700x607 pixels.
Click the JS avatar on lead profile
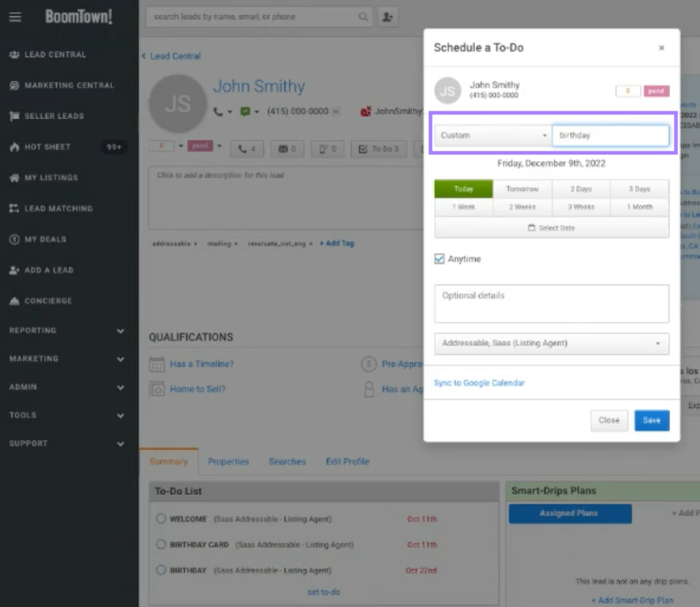click(x=178, y=103)
